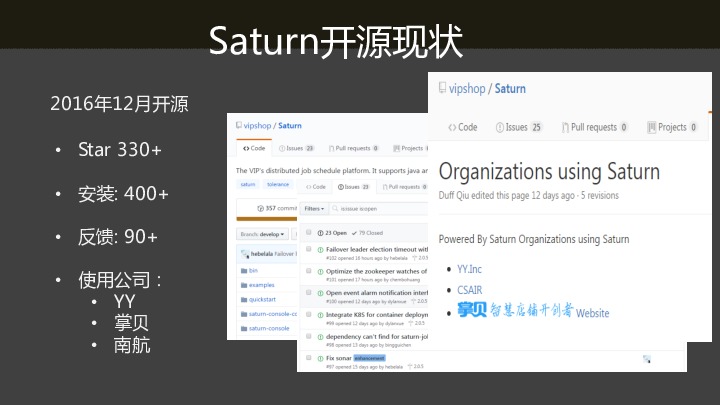Click open icon of Optimize the zookeeper issue
Screen dimensions: 720x405
point(321,271)
